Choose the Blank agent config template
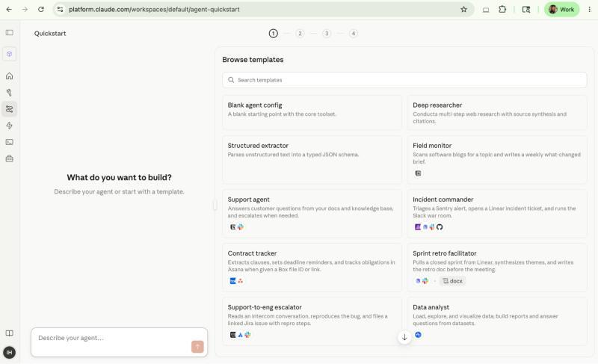This screenshot has height=364, width=598. [312, 112]
